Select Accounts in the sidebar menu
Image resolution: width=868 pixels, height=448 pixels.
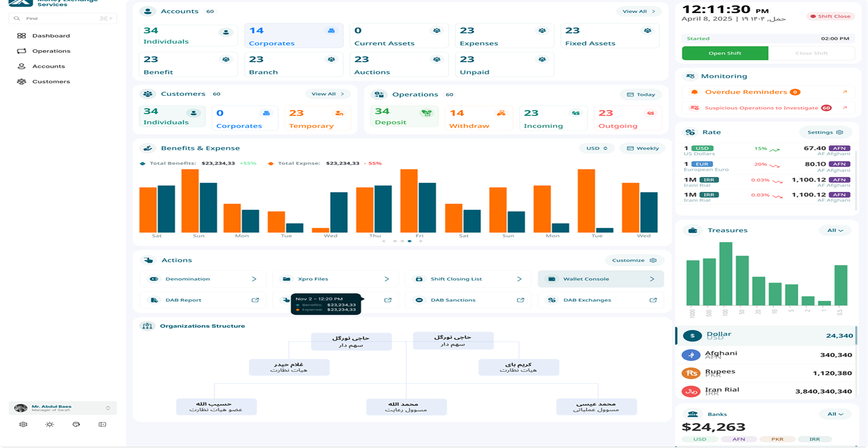pyautogui.click(x=48, y=66)
